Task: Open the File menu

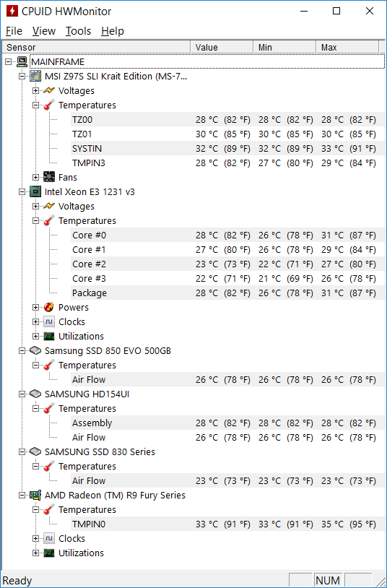Action: click(x=14, y=31)
